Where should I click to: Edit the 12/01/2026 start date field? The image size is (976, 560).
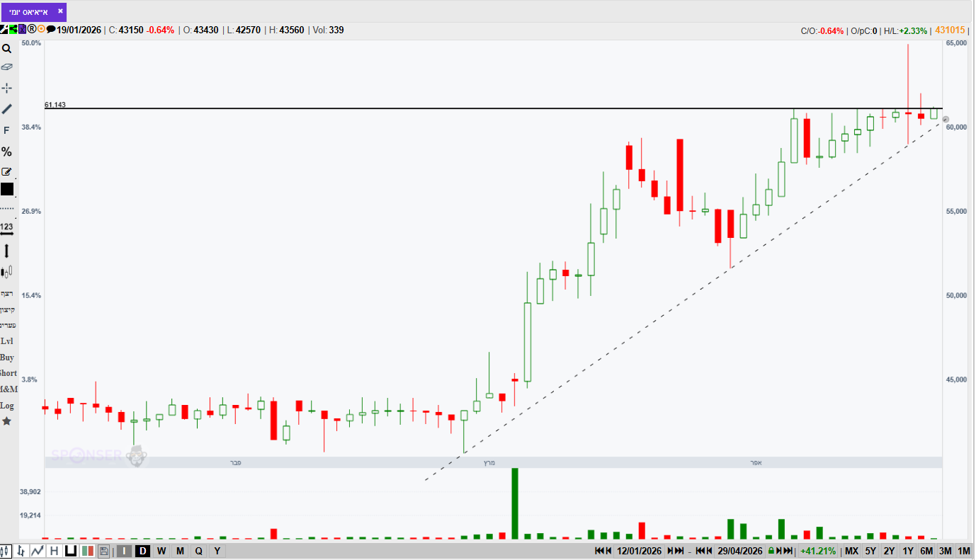pyautogui.click(x=639, y=551)
